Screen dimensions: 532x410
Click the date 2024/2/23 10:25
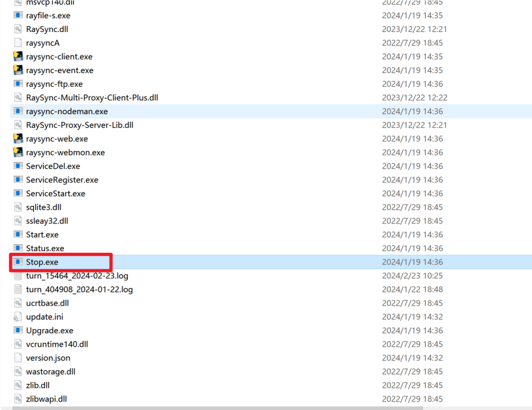pyautogui.click(x=412, y=276)
